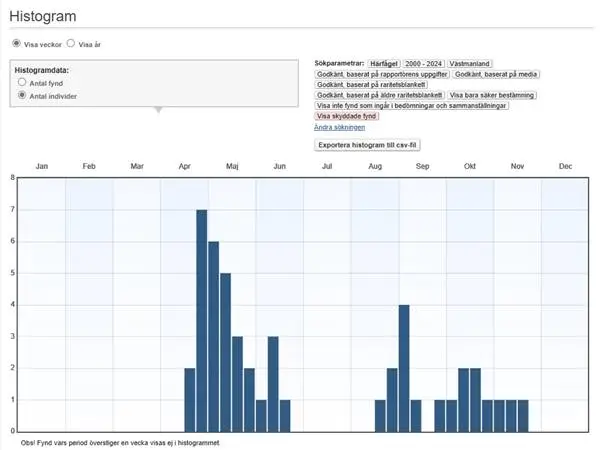Select the 'Visa år' radio button

(71, 44)
